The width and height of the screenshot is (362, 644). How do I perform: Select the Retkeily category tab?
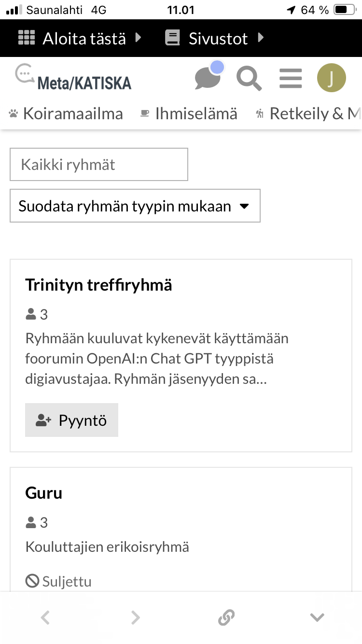(309, 114)
